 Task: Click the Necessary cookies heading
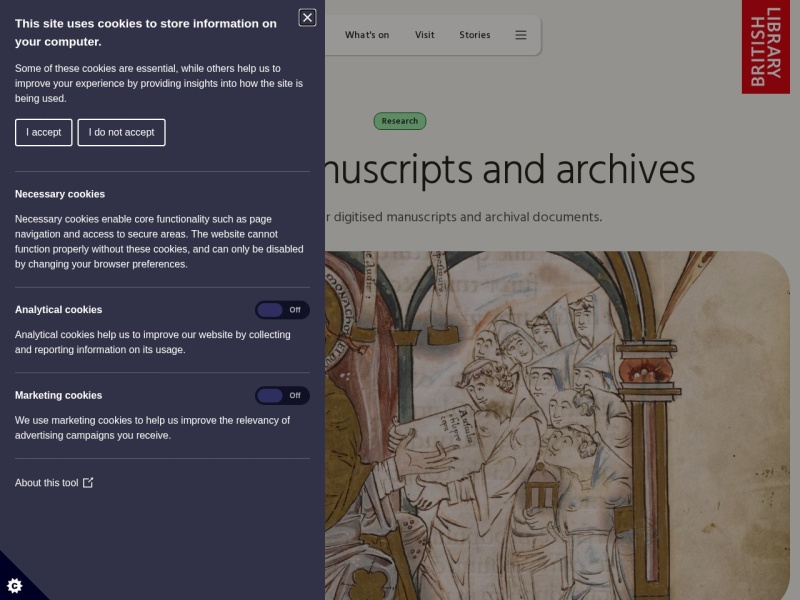60,194
